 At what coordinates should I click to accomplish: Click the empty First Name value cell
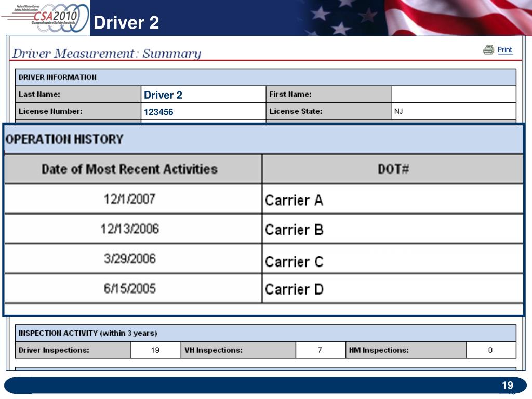[x=453, y=95]
